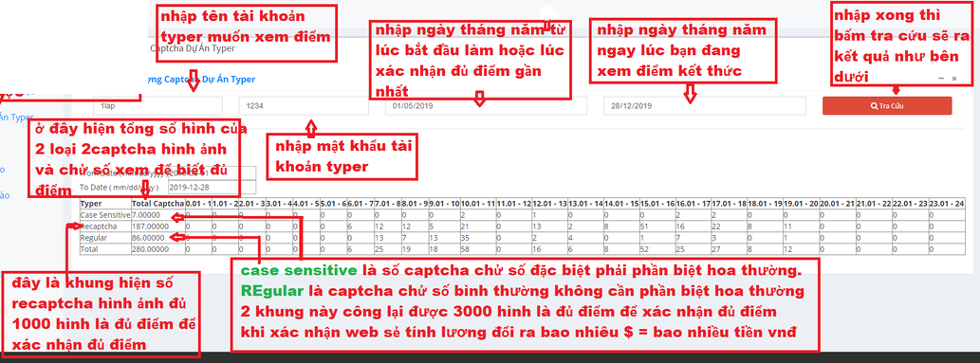Focus the password field containing 1234

pyautogui.click(x=304, y=106)
